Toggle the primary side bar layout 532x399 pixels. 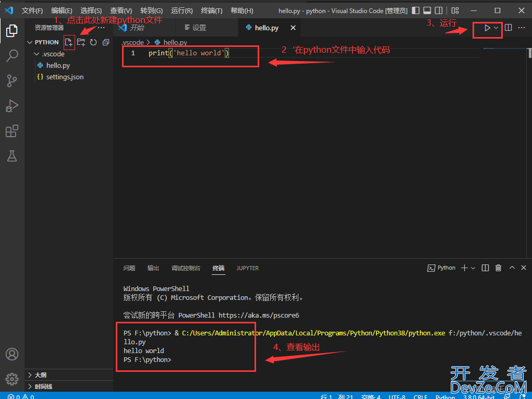[x=416, y=10]
